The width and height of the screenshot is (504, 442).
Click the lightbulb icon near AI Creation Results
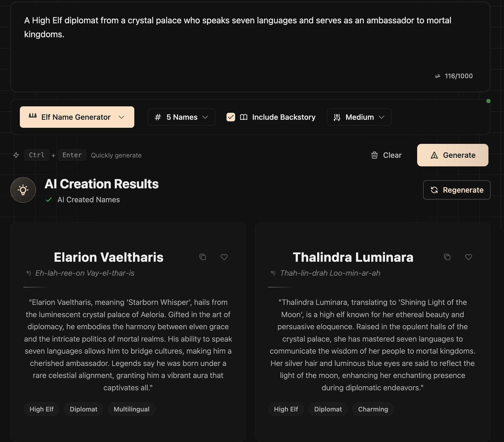point(23,190)
